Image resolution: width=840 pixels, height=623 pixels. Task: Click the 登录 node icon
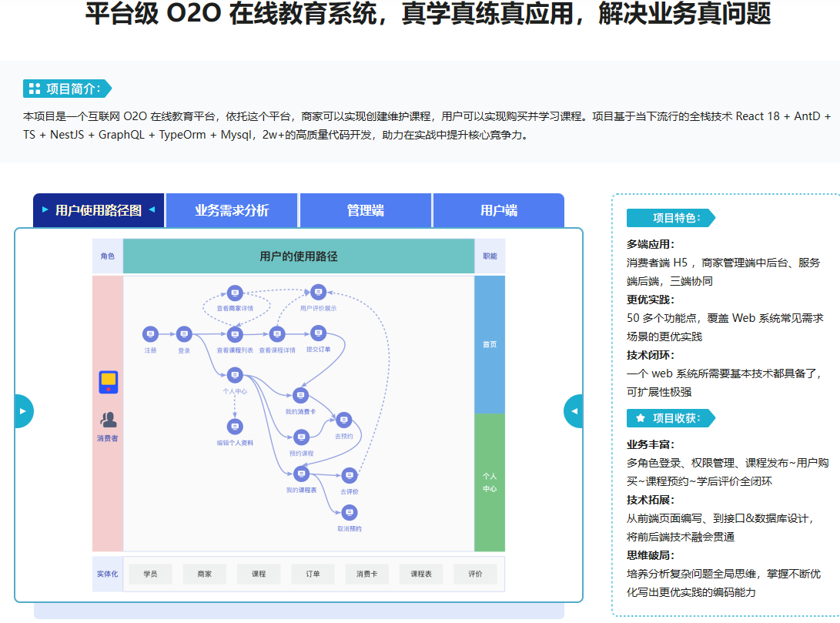[184, 334]
